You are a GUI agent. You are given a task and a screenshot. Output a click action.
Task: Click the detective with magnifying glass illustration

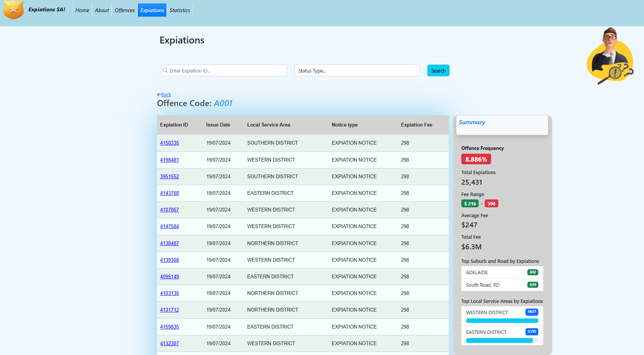(609, 57)
